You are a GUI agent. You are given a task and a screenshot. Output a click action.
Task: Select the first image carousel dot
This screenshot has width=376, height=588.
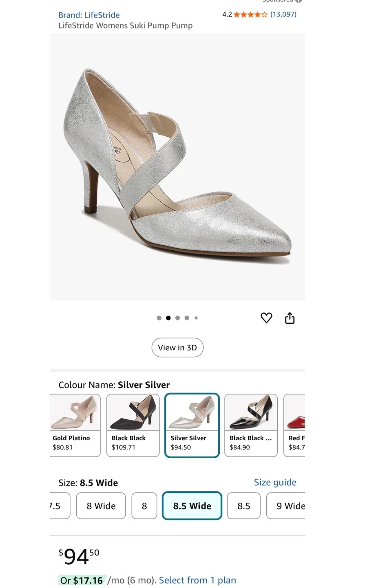[x=159, y=318]
